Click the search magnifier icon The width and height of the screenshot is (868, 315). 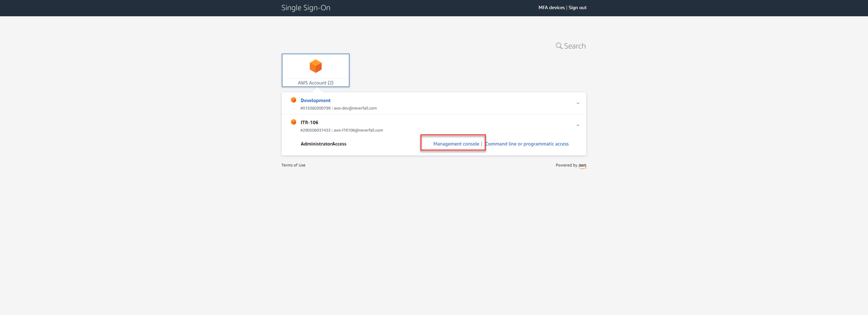pyautogui.click(x=559, y=46)
